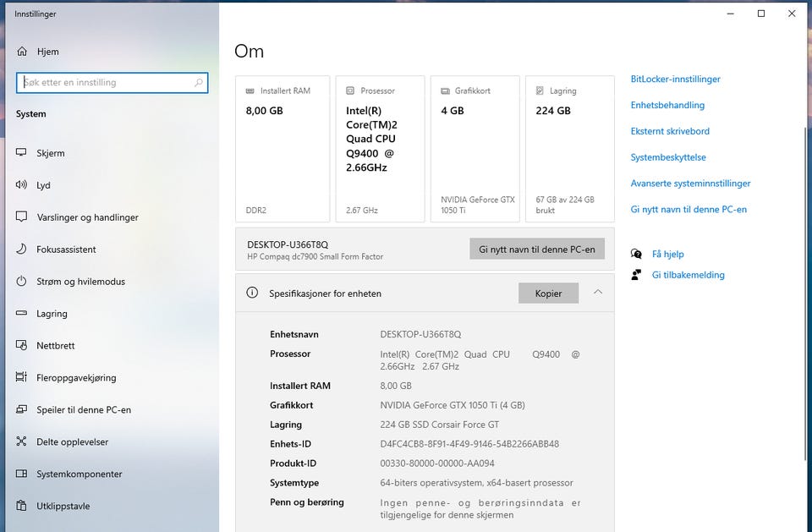This screenshot has width=812, height=532.
Task: Focus the Søk etter en innstilling field
Action: [112, 83]
